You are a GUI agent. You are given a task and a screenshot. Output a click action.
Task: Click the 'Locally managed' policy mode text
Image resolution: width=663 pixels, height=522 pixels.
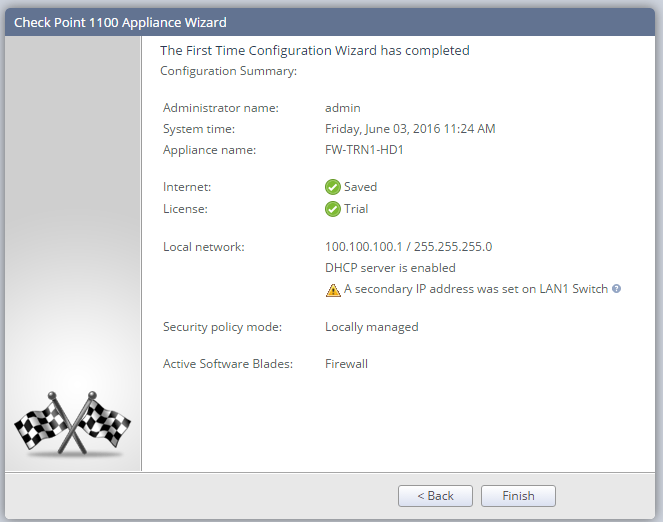click(x=372, y=327)
